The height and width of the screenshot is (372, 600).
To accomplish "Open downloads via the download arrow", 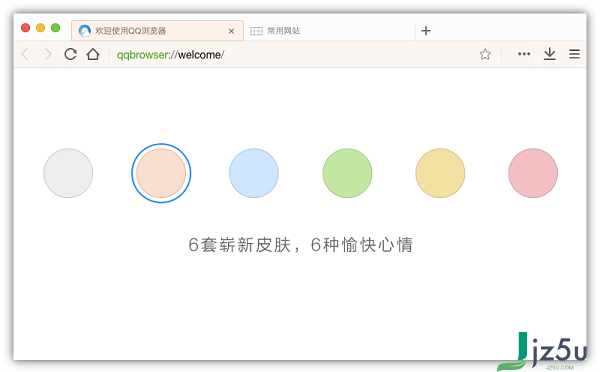I will pos(549,54).
